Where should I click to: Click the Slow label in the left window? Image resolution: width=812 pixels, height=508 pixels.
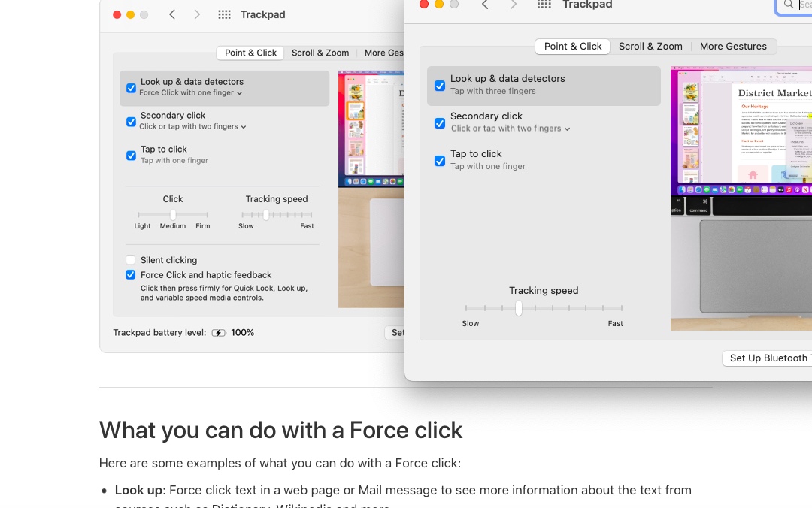pos(246,226)
